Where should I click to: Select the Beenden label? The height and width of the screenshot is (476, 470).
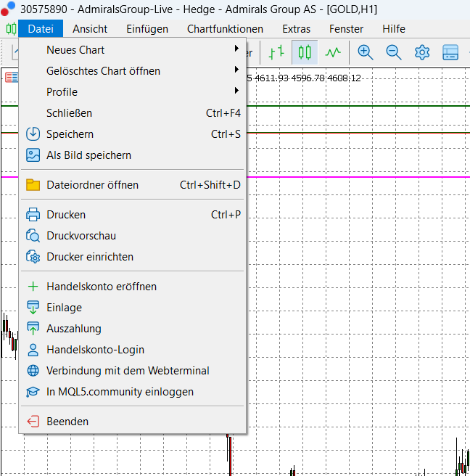point(67,422)
